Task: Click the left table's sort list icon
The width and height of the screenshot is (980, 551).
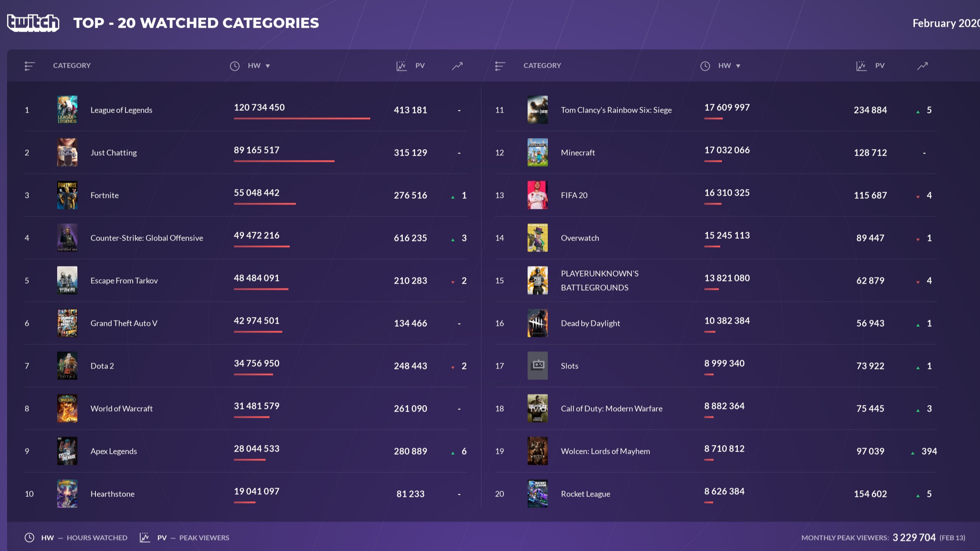Action: coord(29,66)
